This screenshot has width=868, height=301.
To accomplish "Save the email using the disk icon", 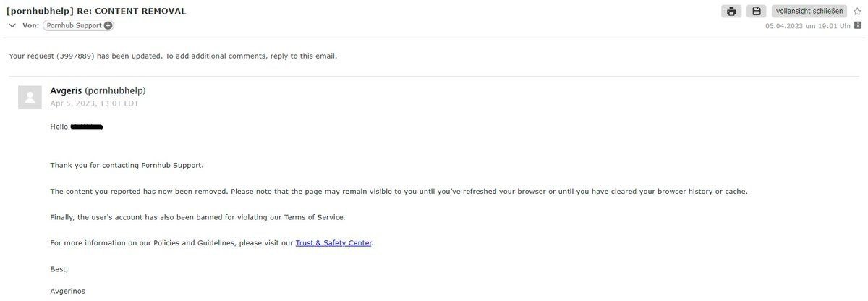I will (756, 11).
